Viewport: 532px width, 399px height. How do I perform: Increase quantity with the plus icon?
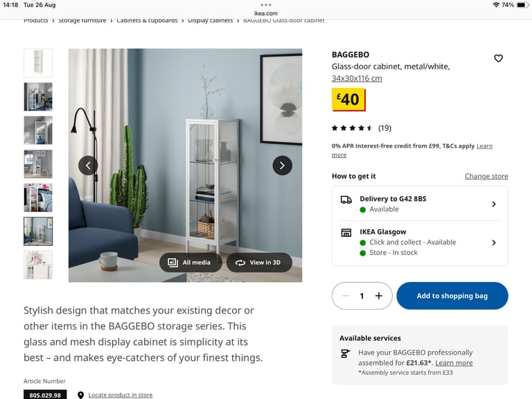(x=379, y=296)
